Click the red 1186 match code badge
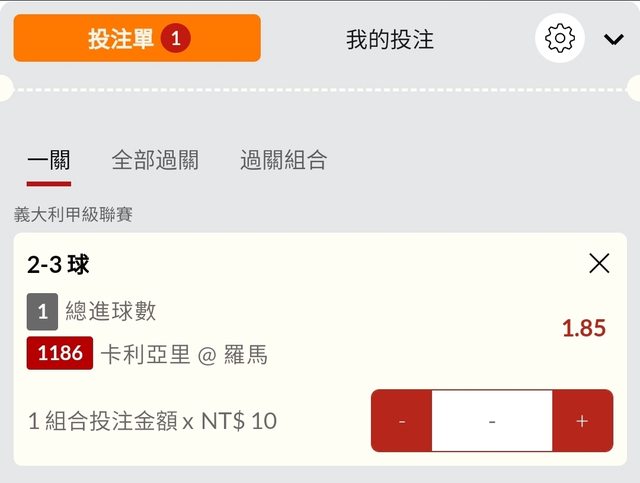The image size is (640, 483). pyautogui.click(x=60, y=354)
